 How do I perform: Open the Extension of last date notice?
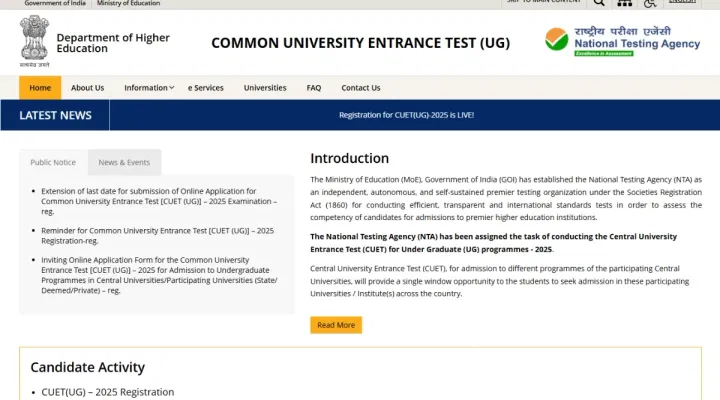[x=159, y=201]
